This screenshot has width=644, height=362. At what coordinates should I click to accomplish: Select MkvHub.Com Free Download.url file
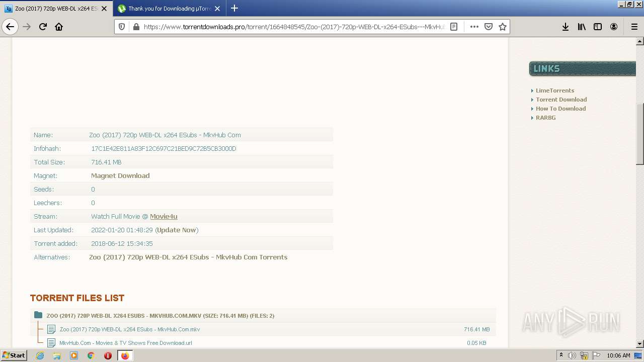pos(126,343)
